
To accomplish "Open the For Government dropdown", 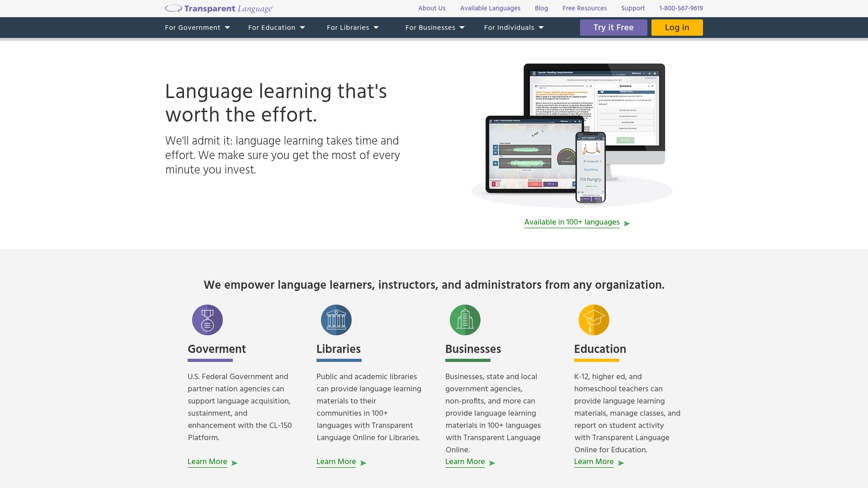I will pos(197,28).
